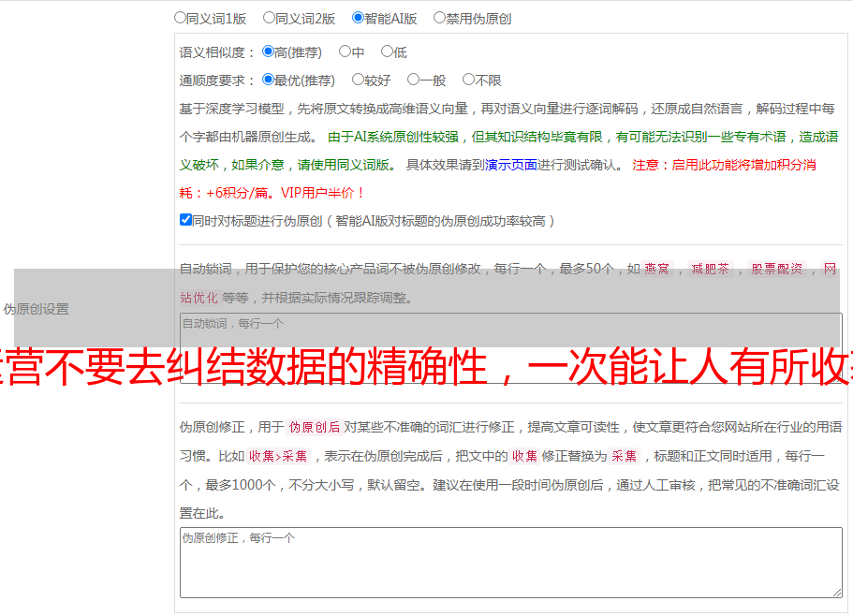853x616 pixels.
Task: Select the 同义词1版 radio option
Action: click(180, 18)
